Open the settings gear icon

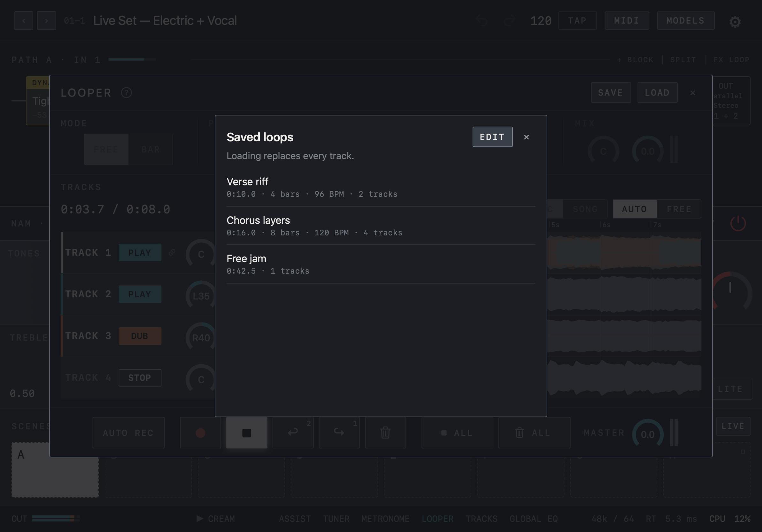tap(735, 22)
